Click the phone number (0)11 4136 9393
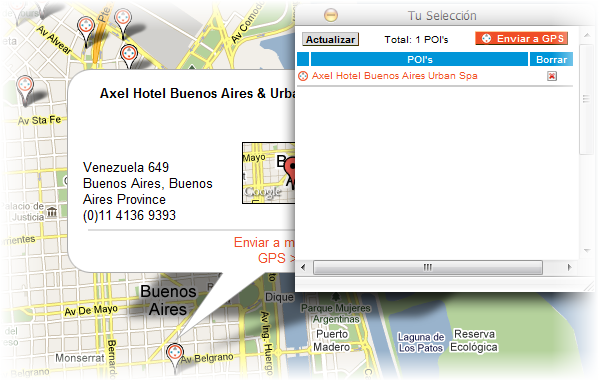 click(129, 216)
